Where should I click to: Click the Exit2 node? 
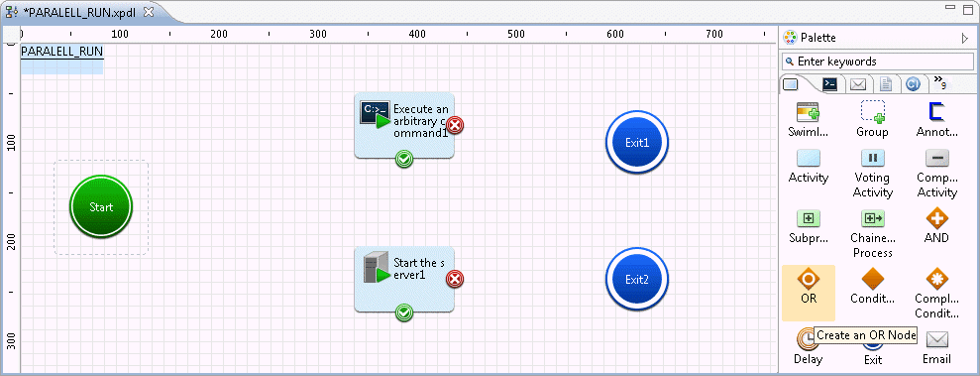pyautogui.click(x=637, y=279)
